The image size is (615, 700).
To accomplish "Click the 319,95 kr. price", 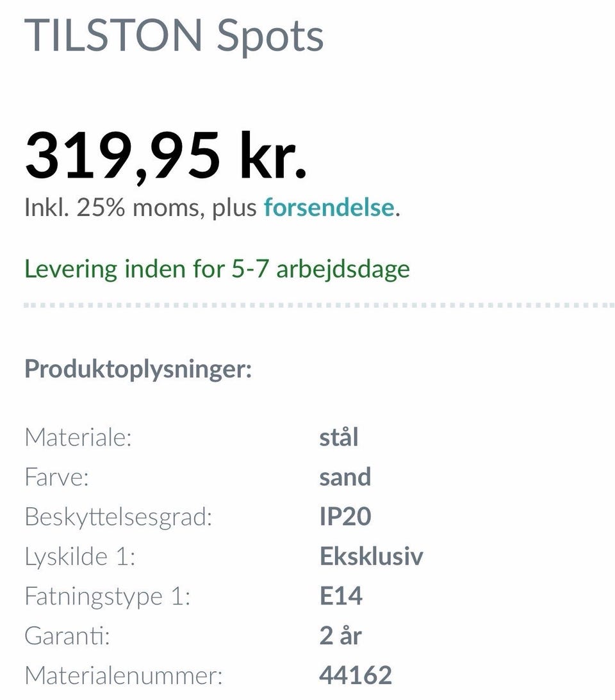I will pos(166,154).
